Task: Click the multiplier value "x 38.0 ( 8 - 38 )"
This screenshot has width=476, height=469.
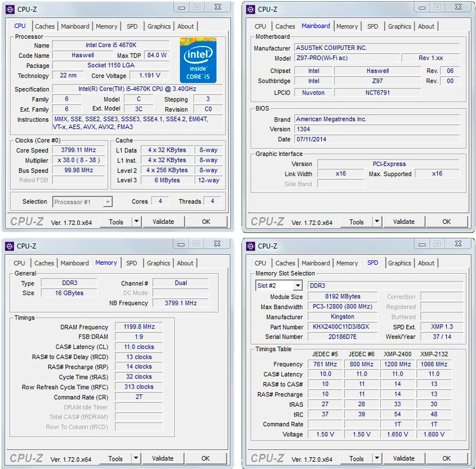Action: pos(79,160)
